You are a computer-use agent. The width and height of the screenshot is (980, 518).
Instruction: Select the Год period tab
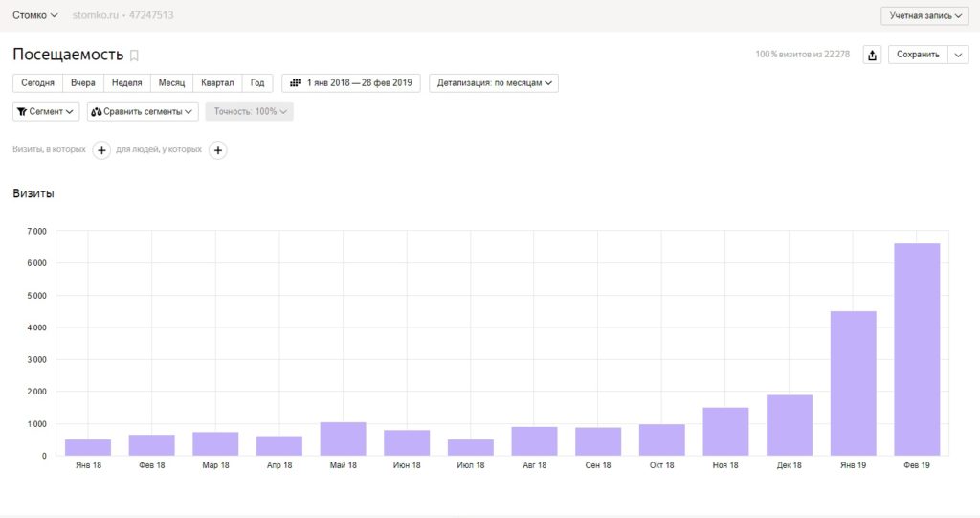tap(257, 82)
